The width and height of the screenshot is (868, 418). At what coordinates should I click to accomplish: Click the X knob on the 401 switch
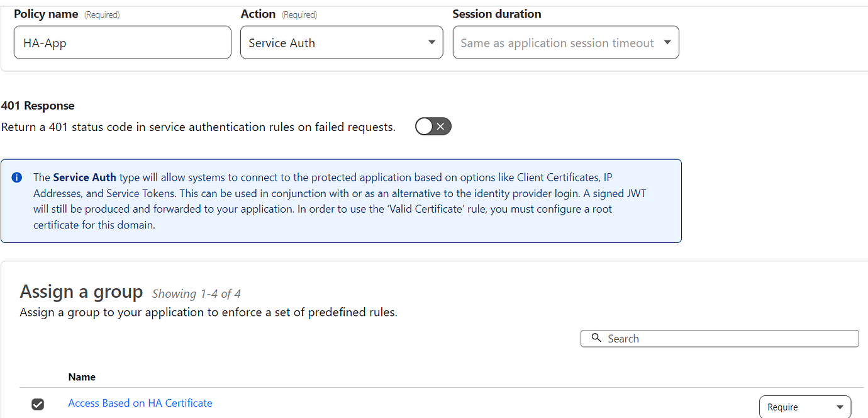441,127
